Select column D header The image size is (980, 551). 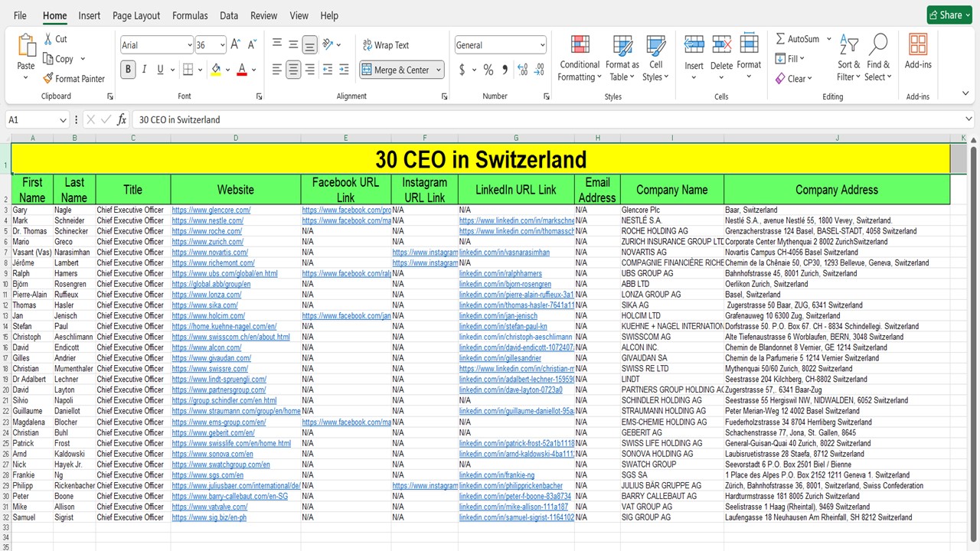click(236, 138)
